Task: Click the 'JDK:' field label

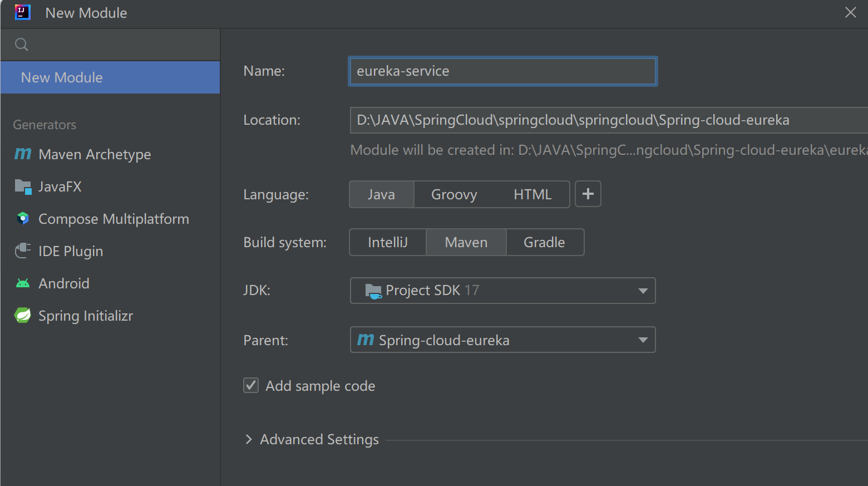Action: click(257, 290)
